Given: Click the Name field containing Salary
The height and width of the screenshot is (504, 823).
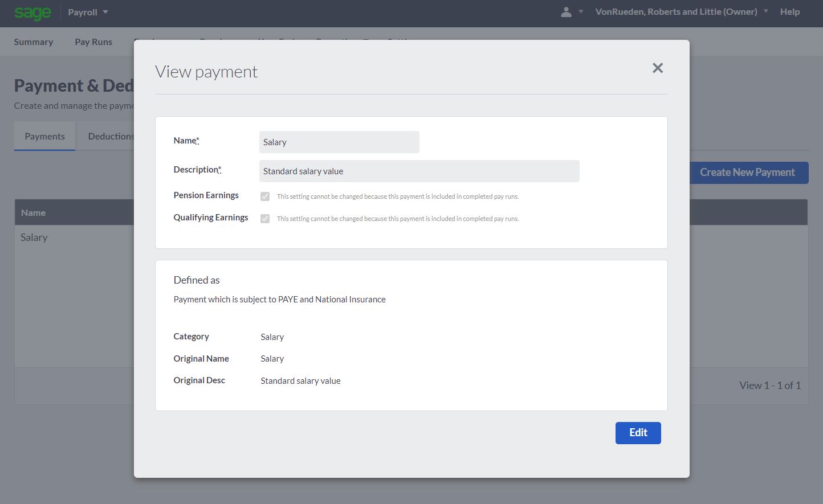Looking at the screenshot, I should (339, 142).
